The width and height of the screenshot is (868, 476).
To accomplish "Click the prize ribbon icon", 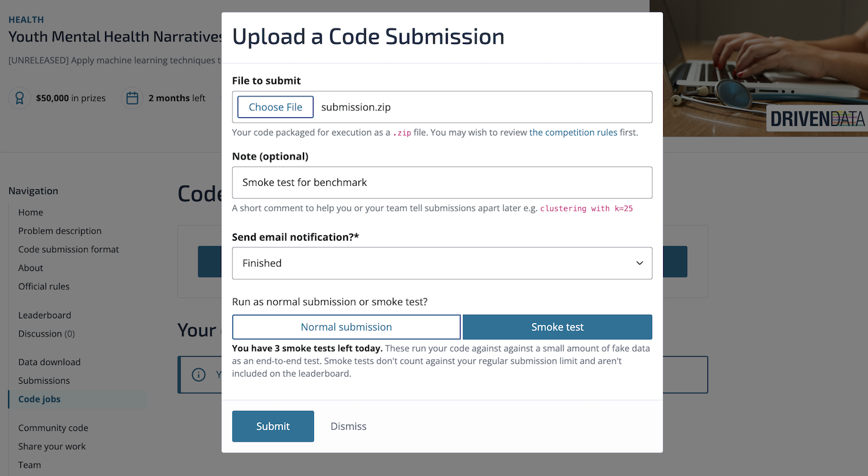I will (19, 98).
